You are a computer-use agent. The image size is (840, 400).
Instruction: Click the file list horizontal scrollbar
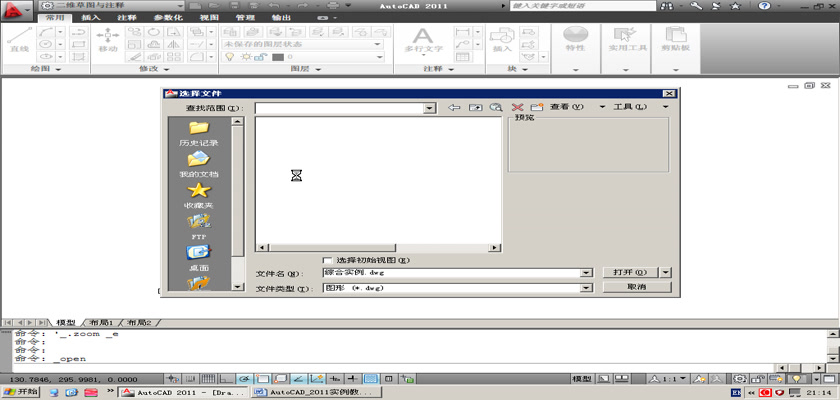tap(378, 247)
